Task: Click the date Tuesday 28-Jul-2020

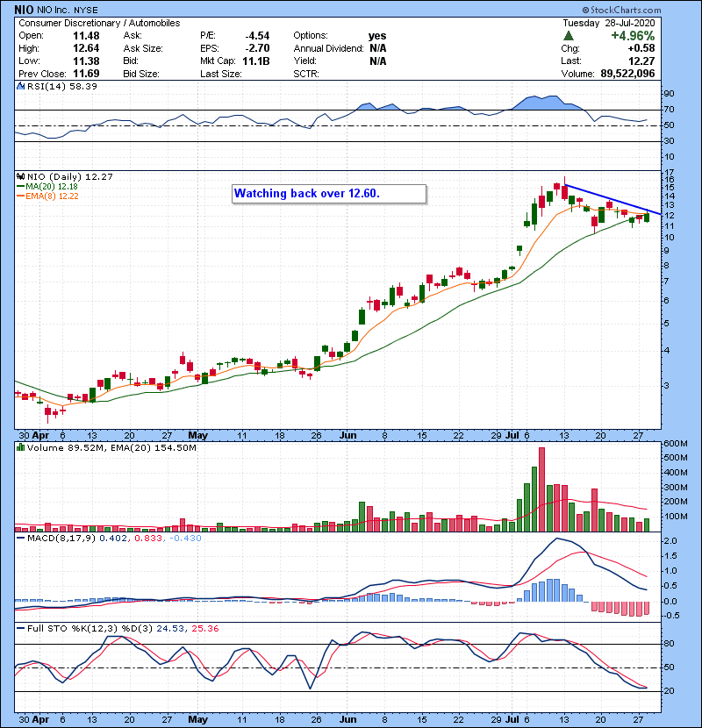Action: (609, 23)
